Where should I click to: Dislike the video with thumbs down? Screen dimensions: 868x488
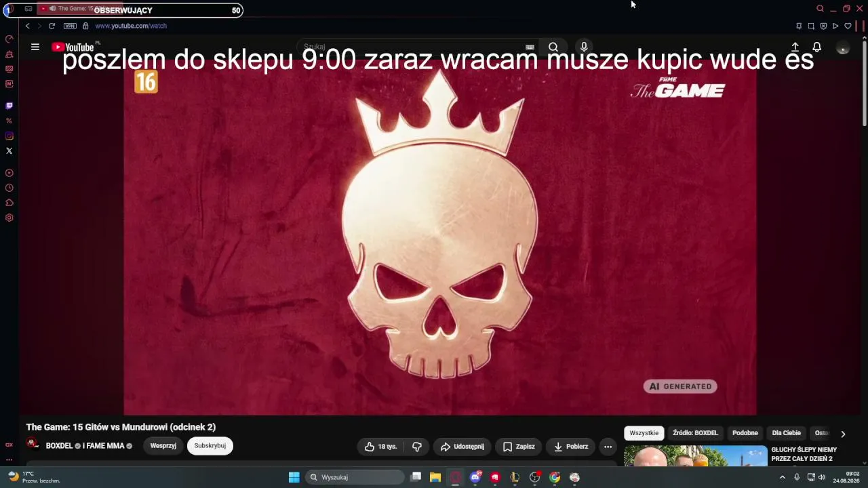pyautogui.click(x=417, y=447)
